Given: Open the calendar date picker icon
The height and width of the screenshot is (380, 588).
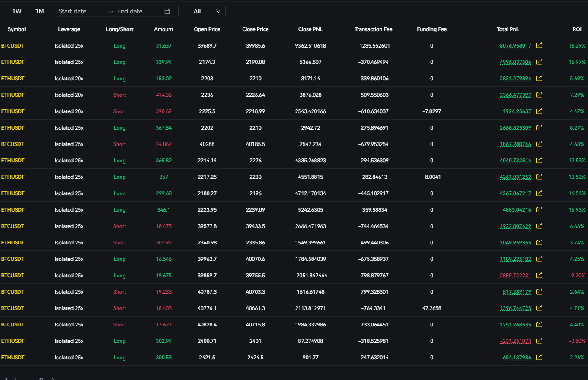Looking at the screenshot, I should click(167, 11).
